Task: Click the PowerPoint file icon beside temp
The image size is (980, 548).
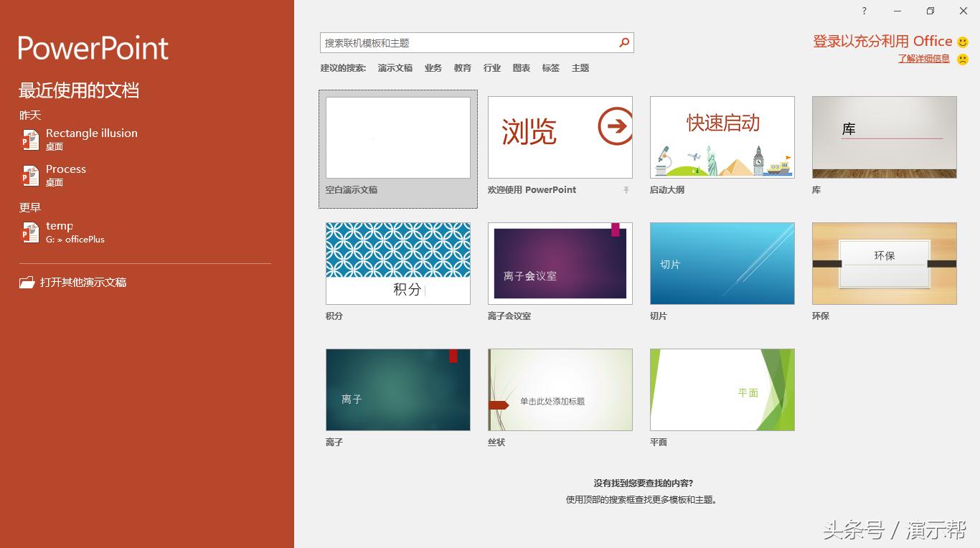Action: click(30, 232)
